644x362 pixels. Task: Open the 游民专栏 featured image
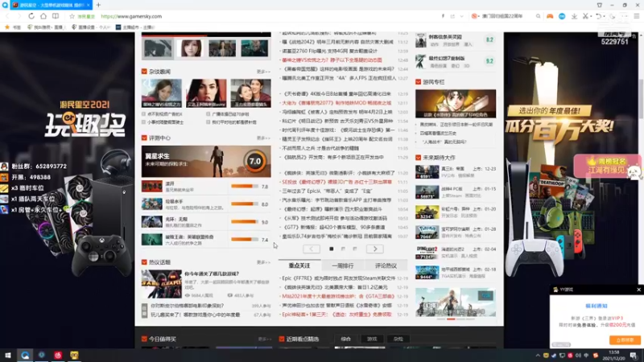pyautogui.click(x=456, y=104)
